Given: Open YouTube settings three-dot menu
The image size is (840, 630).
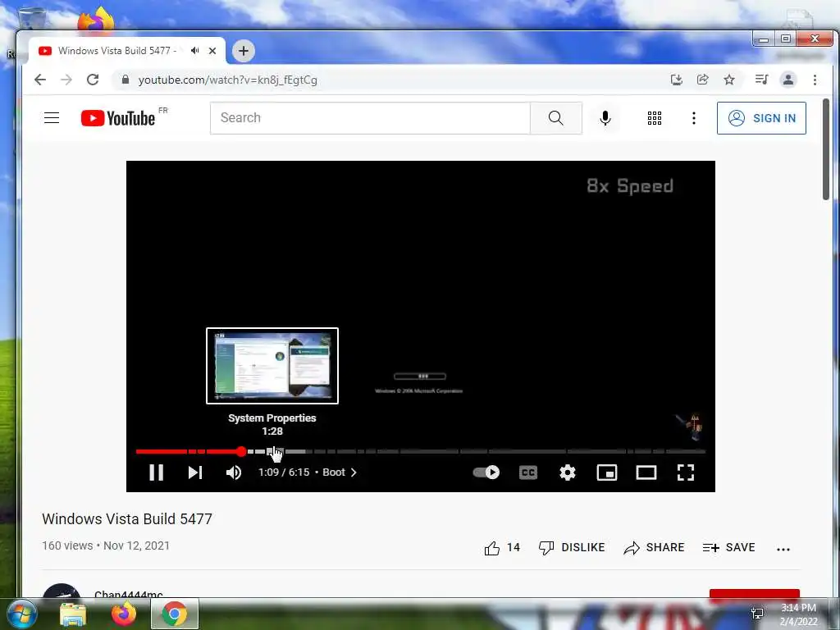Looking at the screenshot, I should coord(694,118).
